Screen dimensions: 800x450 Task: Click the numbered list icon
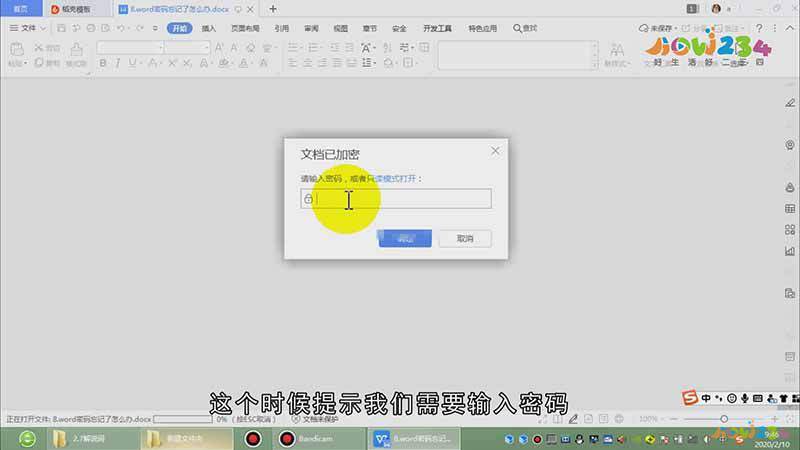click(x=314, y=47)
